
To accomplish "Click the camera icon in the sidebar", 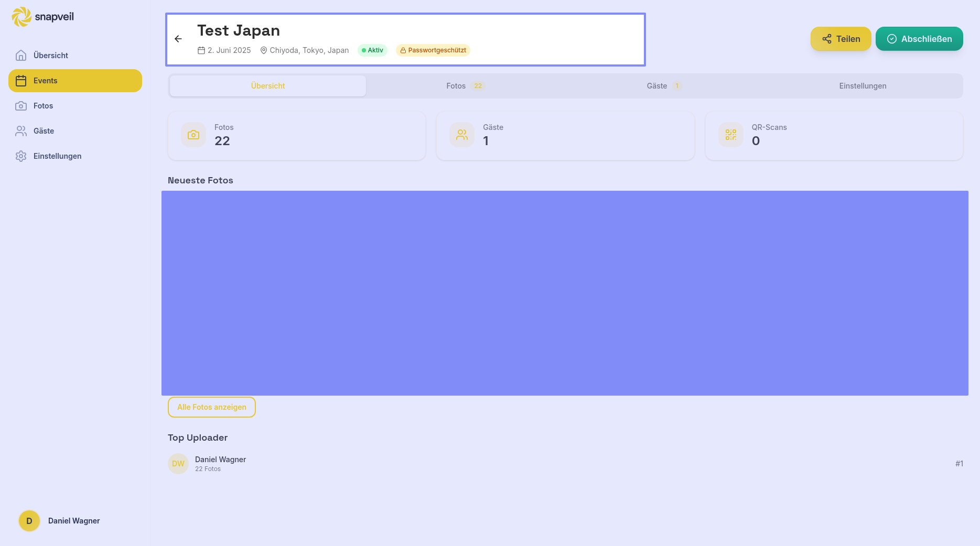I will pos(21,106).
